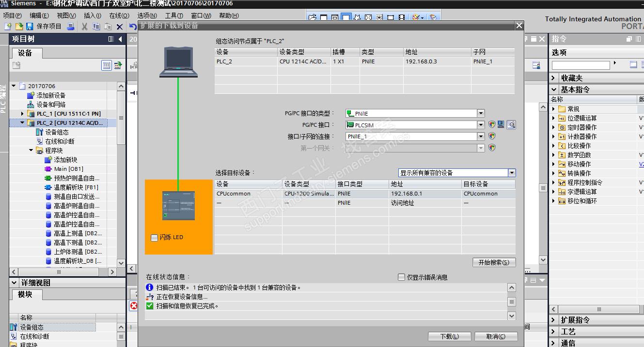Expand the Extended instructions section
Image resolution: width=644 pixels, height=347 pixels.
click(x=554, y=320)
